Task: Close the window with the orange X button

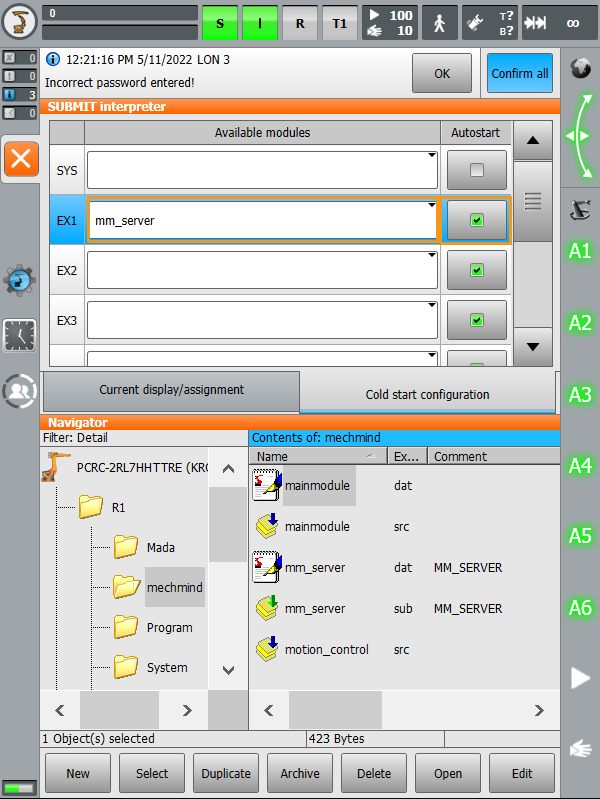Action: pyautogui.click(x=21, y=159)
